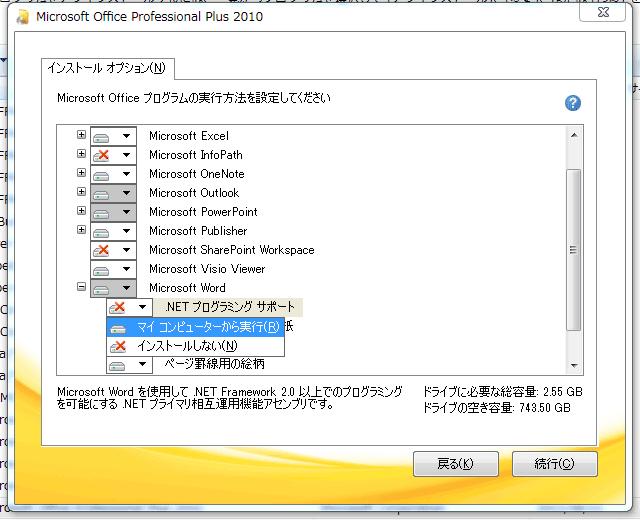This screenshot has height=520, width=640.
Task: Expand the Microsoft Publisher tree node
Action: [x=81, y=230]
